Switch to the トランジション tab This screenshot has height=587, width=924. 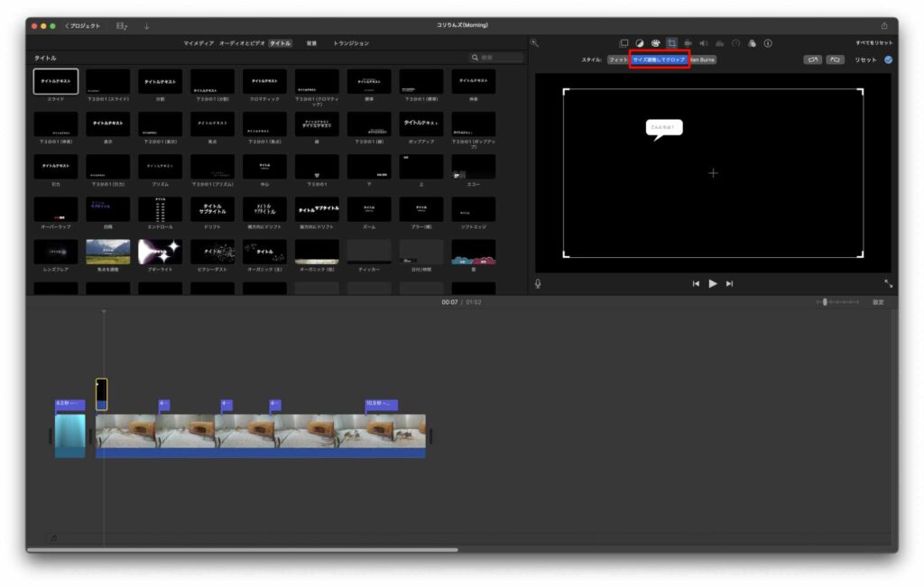pyautogui.click(x=351, y=42)
